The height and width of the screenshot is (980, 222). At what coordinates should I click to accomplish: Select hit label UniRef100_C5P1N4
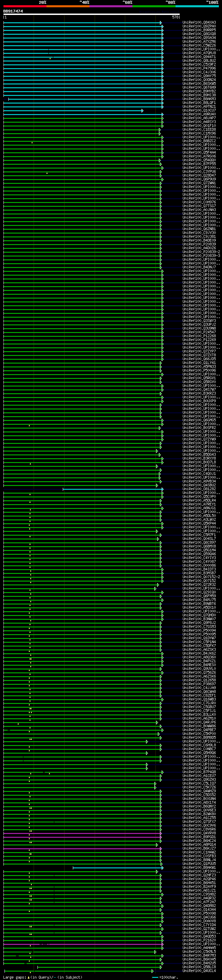pyautogui.click(x=199, y=642)
